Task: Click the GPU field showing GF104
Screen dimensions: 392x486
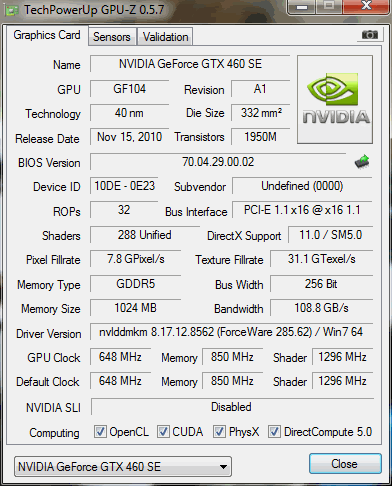Action: (x=129, y=89)
